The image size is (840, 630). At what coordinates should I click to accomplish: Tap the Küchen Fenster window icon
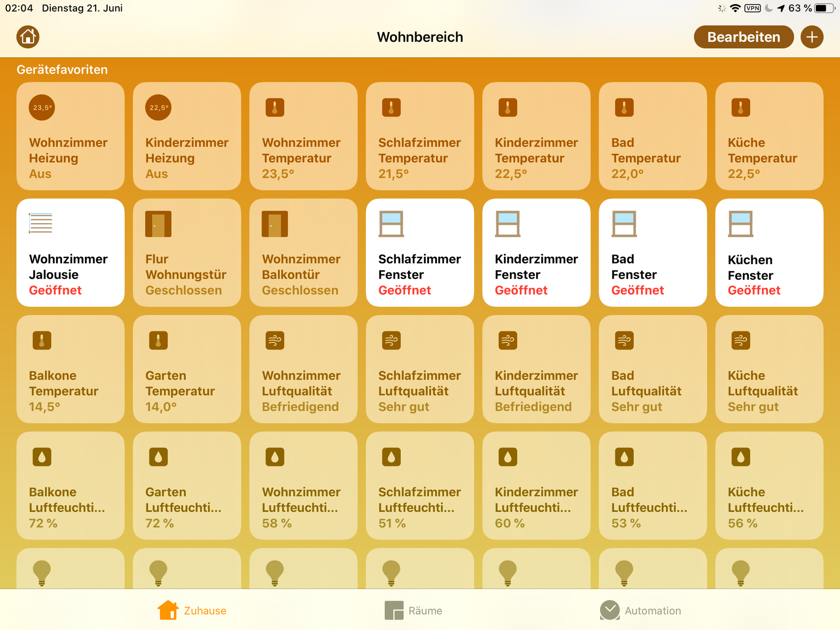pyautogui.click(x=741, y=224)
